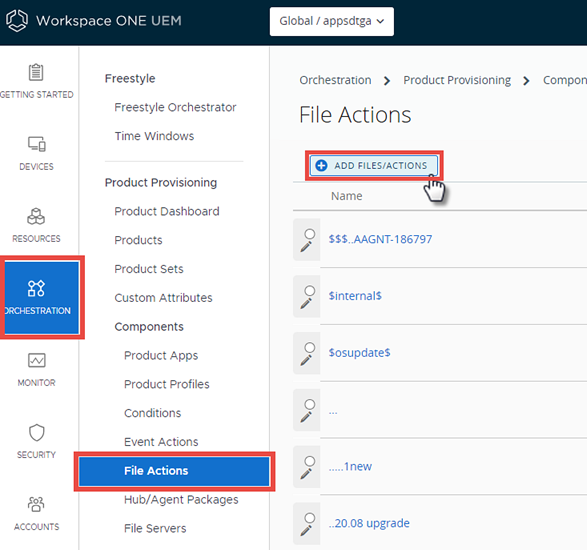The width and height of the screenshot is (587, 550).
Task: Open the Security shield icon
Action: point(36,432)
